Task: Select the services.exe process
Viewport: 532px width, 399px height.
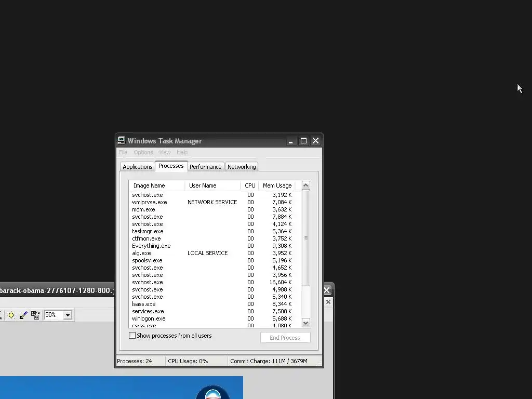Action: (x=215, y=312)
